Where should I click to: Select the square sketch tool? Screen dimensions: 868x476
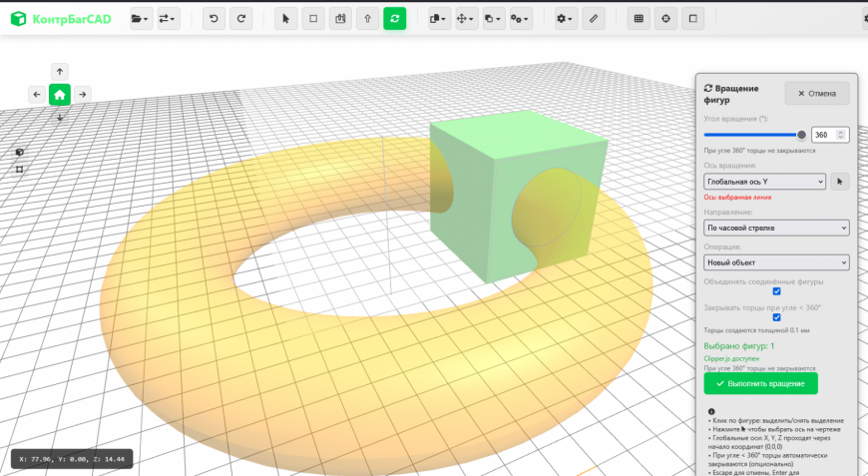click(313, 19)
